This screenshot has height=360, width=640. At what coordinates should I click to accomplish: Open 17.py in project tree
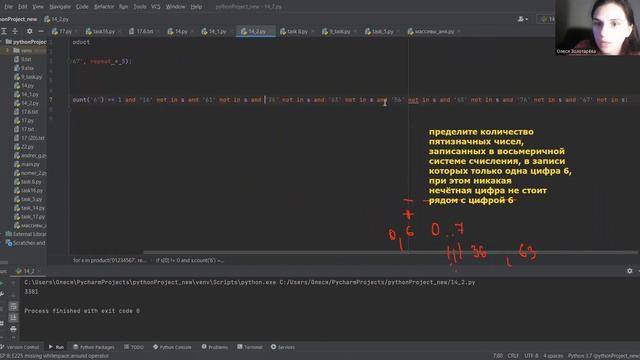click(x=24, y=121)
